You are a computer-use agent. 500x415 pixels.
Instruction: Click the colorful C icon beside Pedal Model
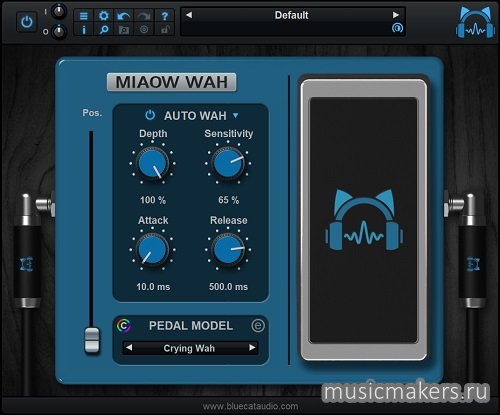(x=124, y=326)
